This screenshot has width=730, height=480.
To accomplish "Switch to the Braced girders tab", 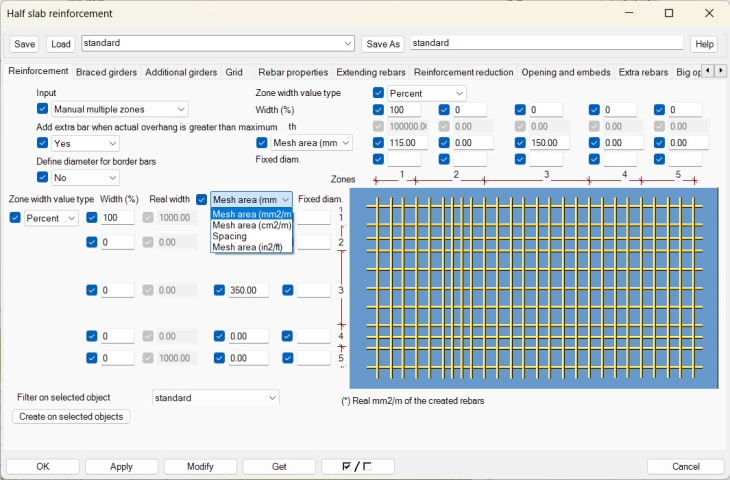I will point(107,72).
